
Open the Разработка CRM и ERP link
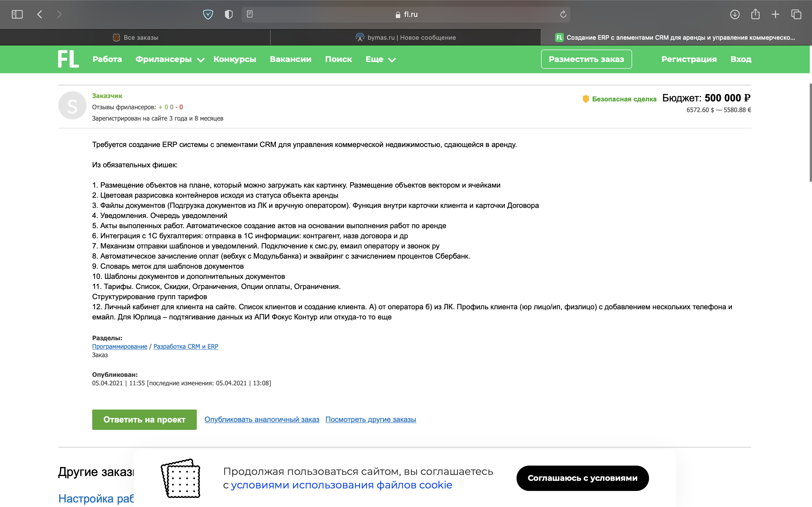tap(186, 346)
